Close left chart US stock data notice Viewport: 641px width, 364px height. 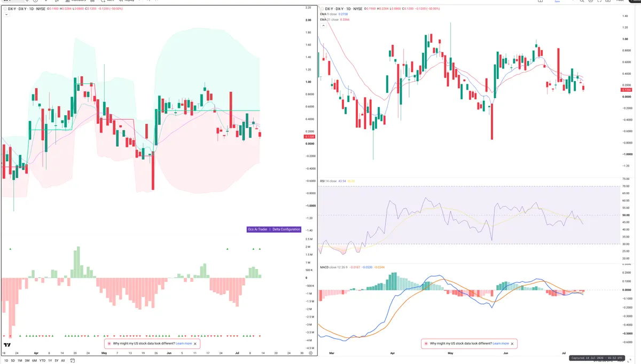pos(196,344)
